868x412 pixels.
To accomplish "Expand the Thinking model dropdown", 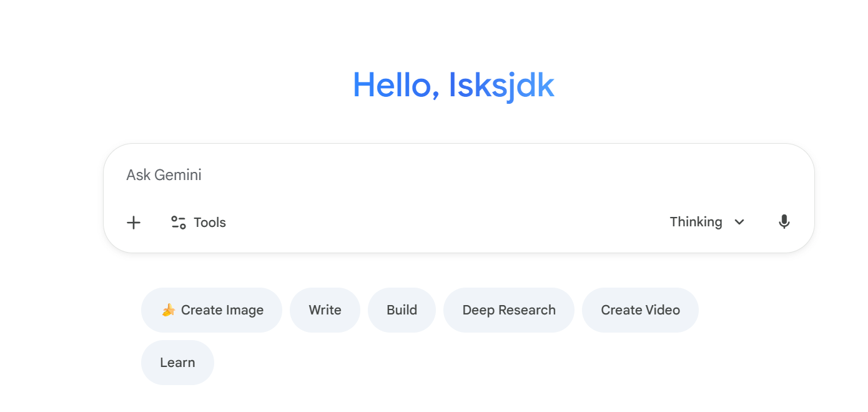I will click(708, 222).
